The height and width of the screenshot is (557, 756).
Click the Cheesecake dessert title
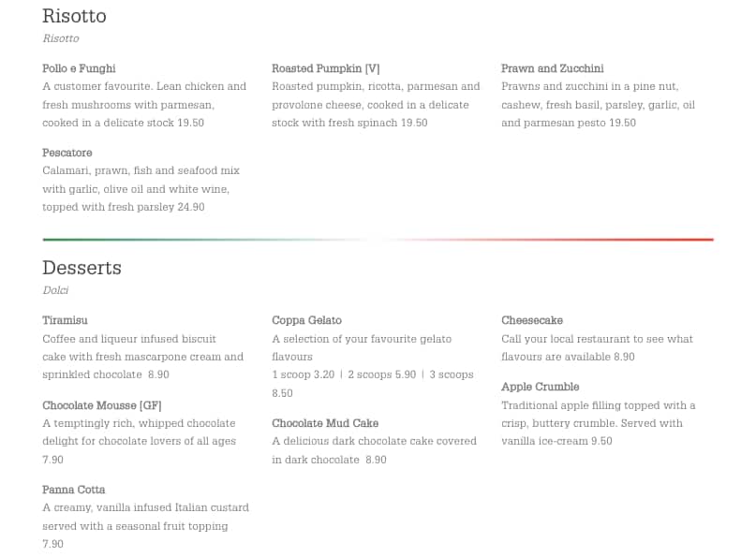532,320
